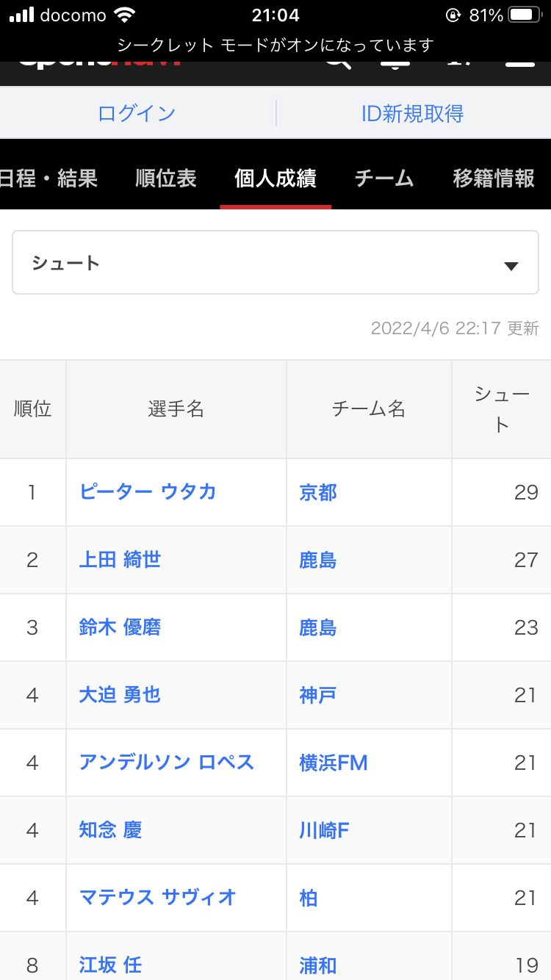Tap the ID新規取得 link
Image resolution: width=551 pixels, height=980 pixels.
(x=412, y=113)
